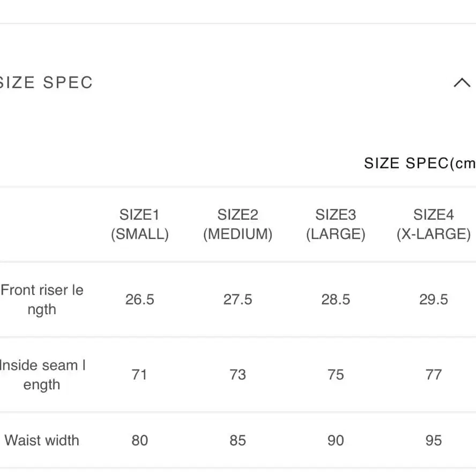Screen dimensions: 476x476
Task: Click the Front riser length row label
Action: 42,300
